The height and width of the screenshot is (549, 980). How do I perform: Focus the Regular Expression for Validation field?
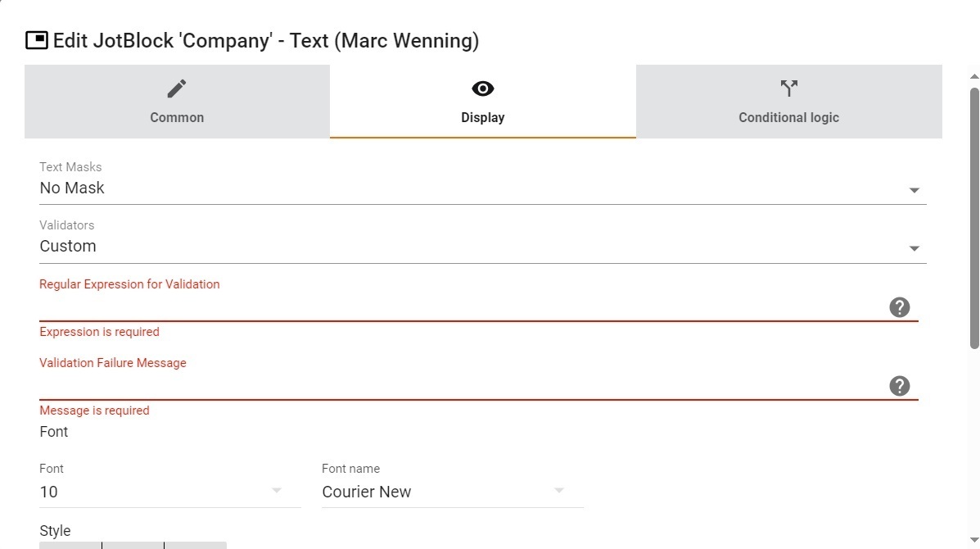click(463, 307)
